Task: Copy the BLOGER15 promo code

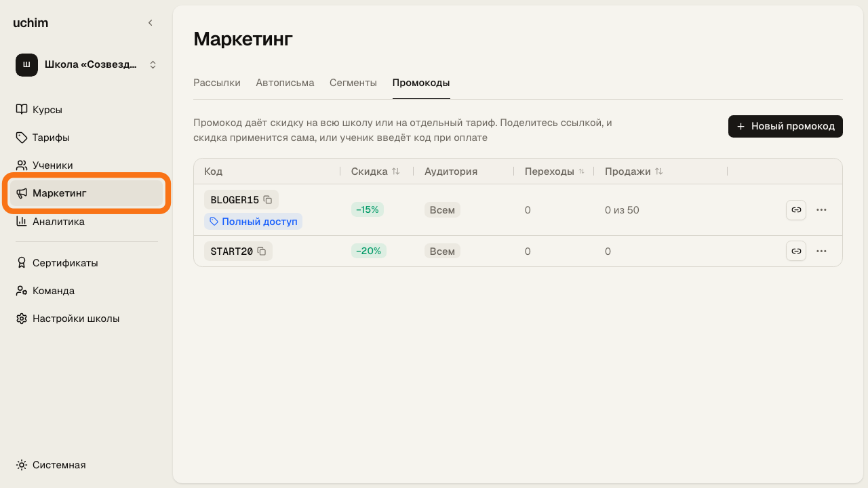Action: (268, 200)
